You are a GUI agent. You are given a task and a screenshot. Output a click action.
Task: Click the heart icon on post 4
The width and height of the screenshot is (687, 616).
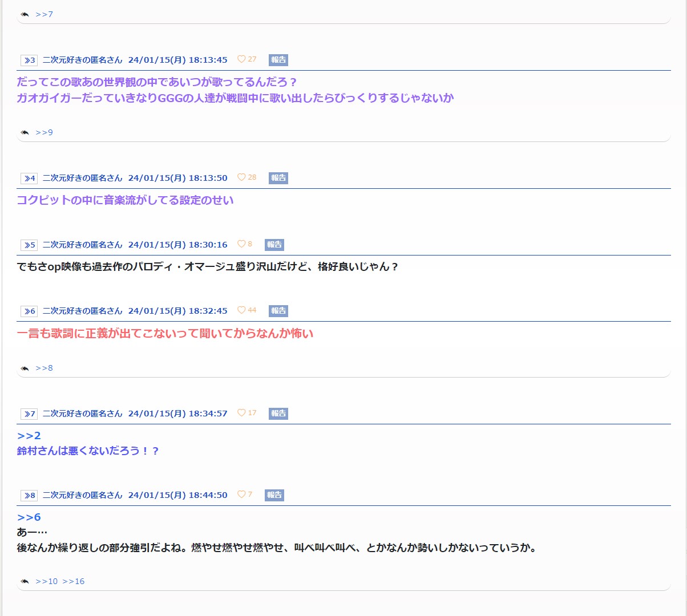pos(241,177)
